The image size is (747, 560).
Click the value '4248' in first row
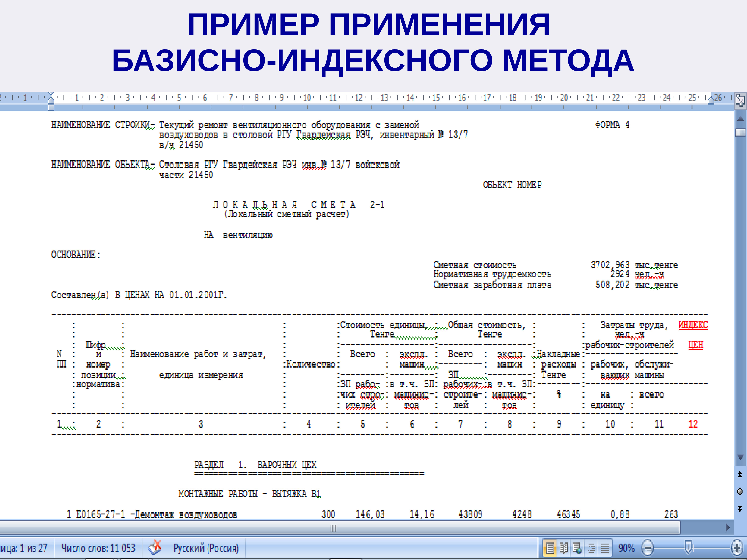[522, 514]
